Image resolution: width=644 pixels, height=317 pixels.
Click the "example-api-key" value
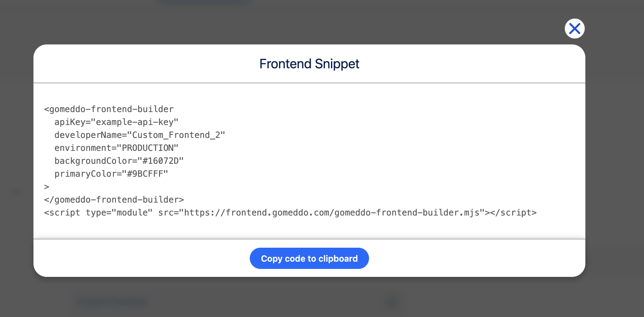[137, 122]
